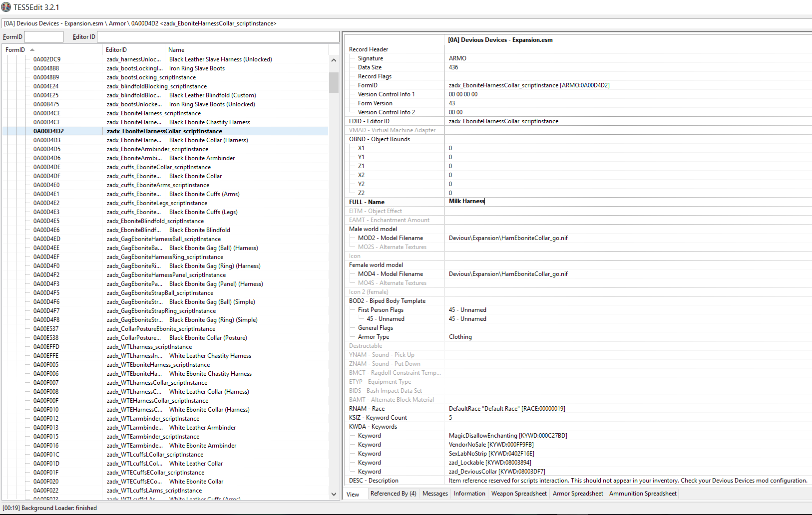Select record 0A00D4CF Black Ebonite Chastity Harness

point(165,122)
